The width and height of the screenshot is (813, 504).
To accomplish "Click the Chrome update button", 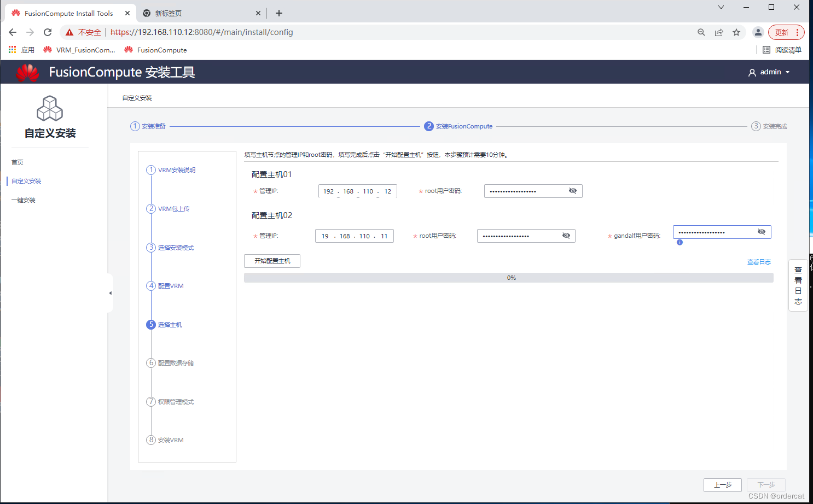I will click(782, 32).
